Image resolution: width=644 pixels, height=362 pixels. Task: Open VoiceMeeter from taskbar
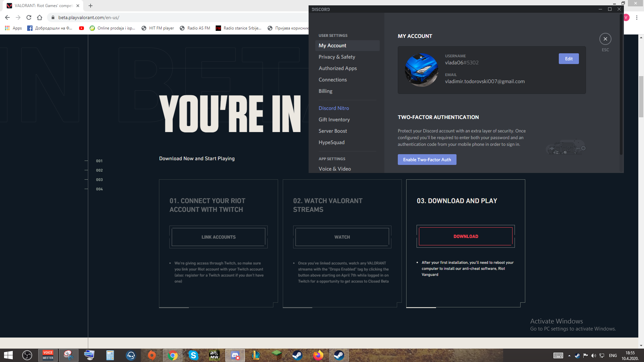click(48, 355)
